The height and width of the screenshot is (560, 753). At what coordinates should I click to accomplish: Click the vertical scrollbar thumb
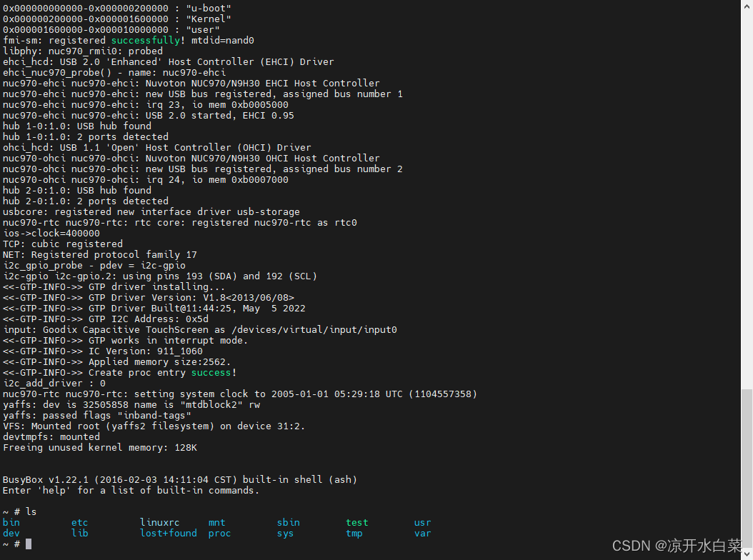tap(747, 469)
